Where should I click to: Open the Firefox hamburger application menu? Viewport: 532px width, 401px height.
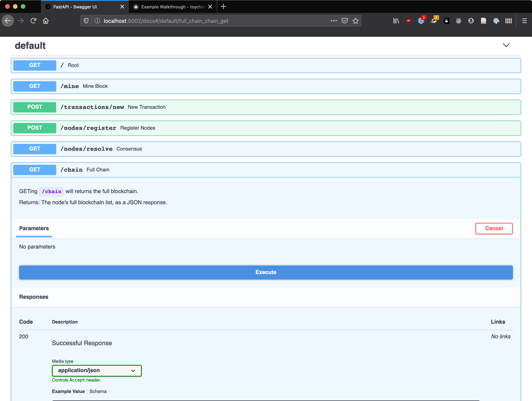click(525, 21)
